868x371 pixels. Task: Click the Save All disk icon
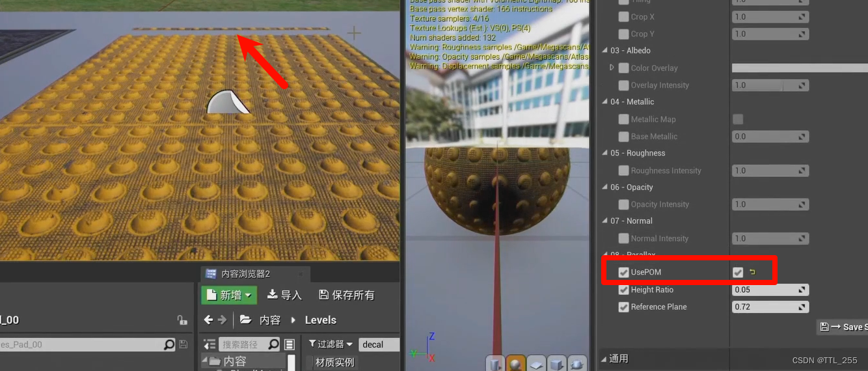pyautogui.click(x=323, y=295)
